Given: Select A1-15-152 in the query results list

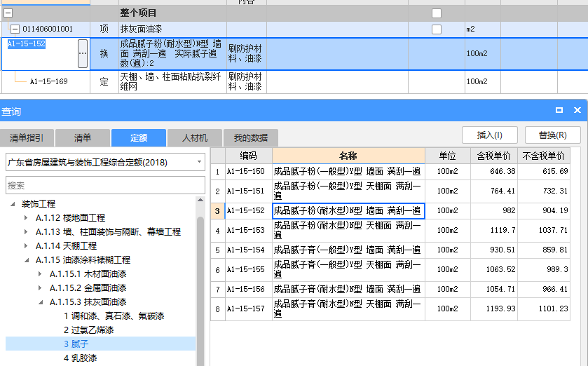Looking at the screenshot, I should [390, 211].
